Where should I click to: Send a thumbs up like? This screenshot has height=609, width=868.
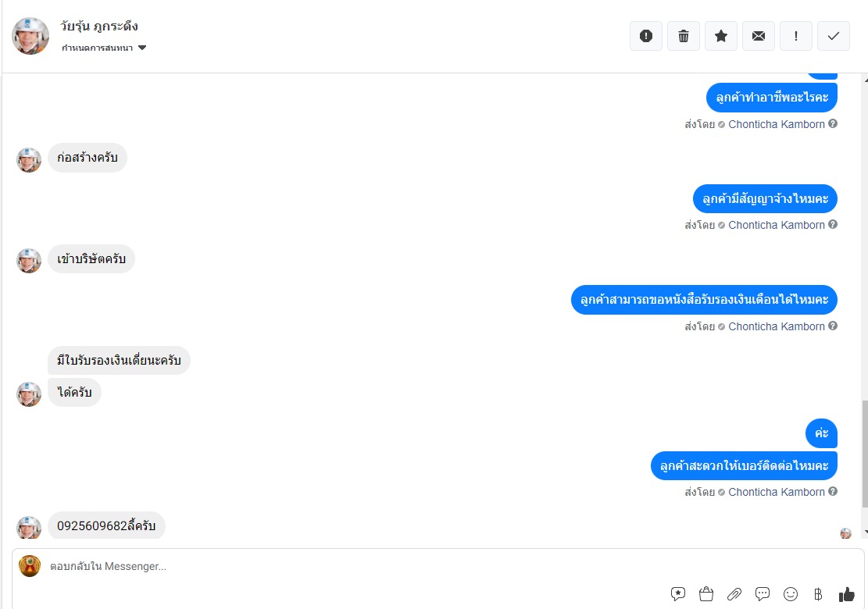point(846,594)
